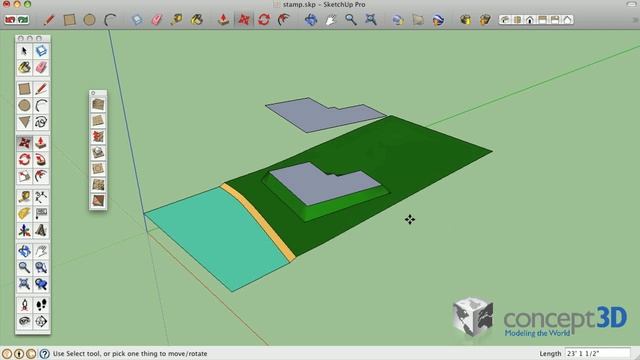Select Rectangle tool in the left tool palette

click(24, 89)
